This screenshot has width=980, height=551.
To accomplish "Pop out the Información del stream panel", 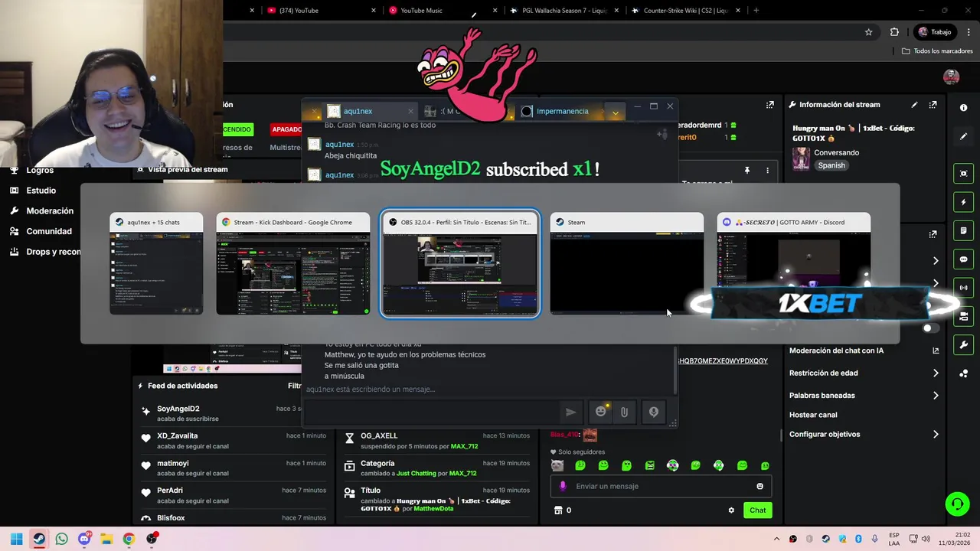I will [933, 105].
